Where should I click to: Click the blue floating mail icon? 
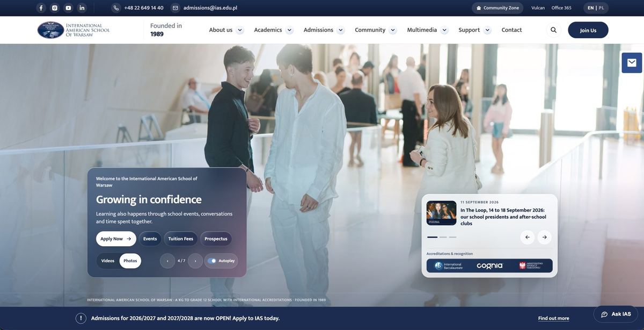pos(632,63)
